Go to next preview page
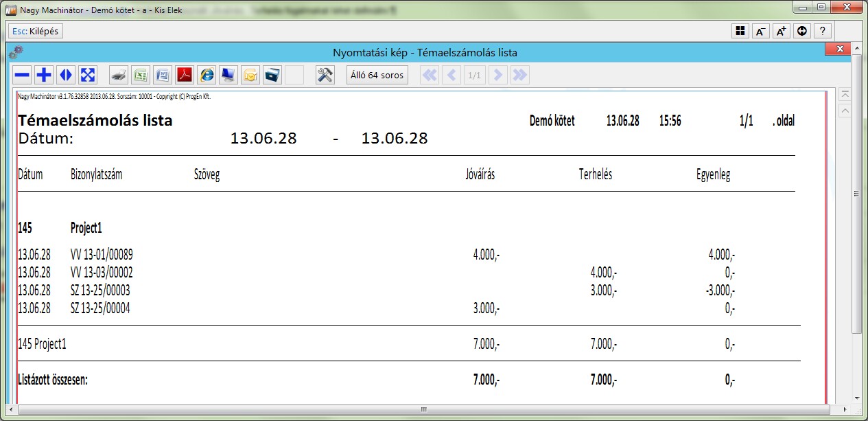Viewport: 868px width, 421px height. pyautogui.click(x=498, y=75)
